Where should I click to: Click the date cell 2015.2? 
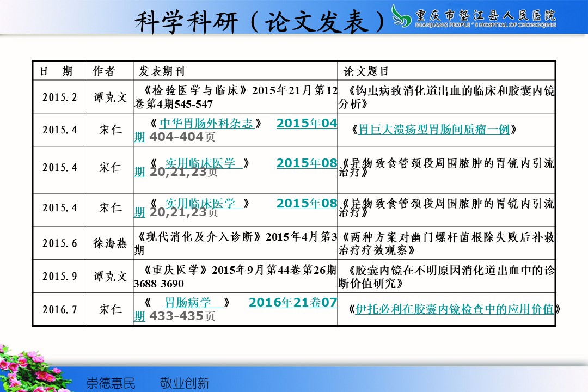click(60, 97)
